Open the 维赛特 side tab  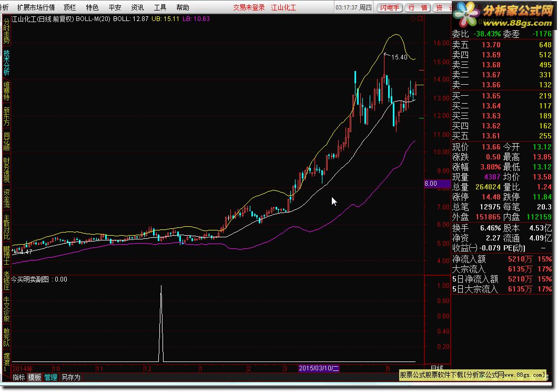click(x=6, y=91)
